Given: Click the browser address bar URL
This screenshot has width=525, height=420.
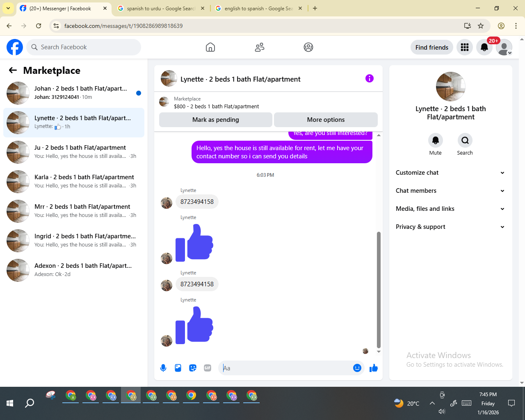Looking at the screenshot, I should (x=123, y=26).
